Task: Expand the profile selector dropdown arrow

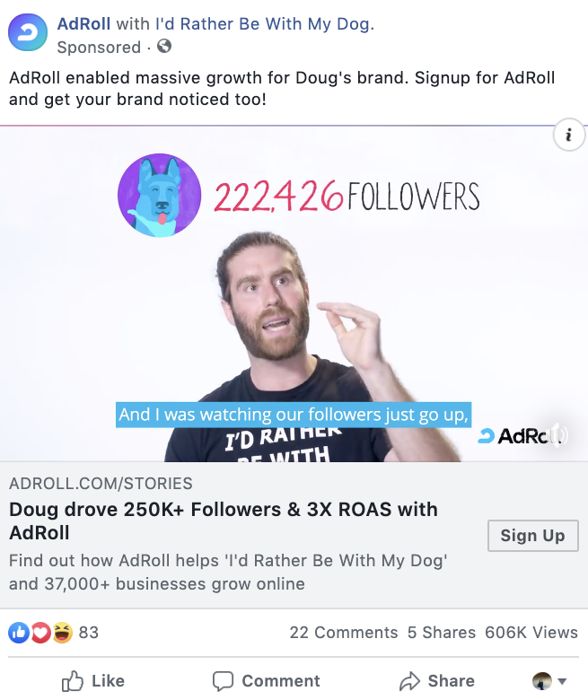Action: [x=563, y=681]
